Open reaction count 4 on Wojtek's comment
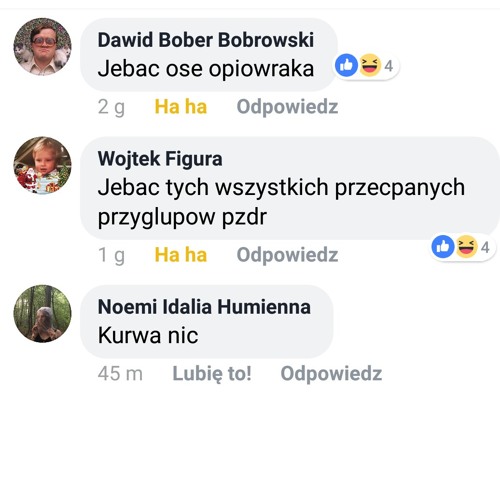The image size is (500, 500). click(x=485, y=247)
